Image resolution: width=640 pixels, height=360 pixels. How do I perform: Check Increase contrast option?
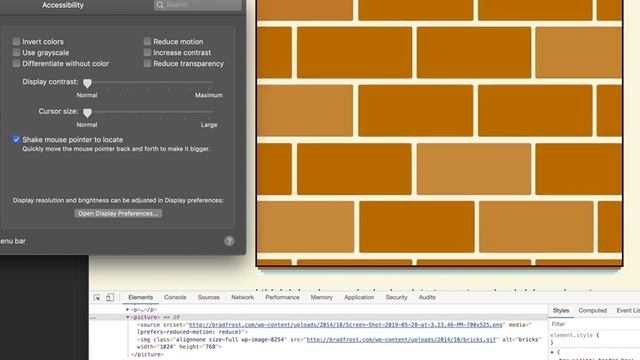[147, 53]
